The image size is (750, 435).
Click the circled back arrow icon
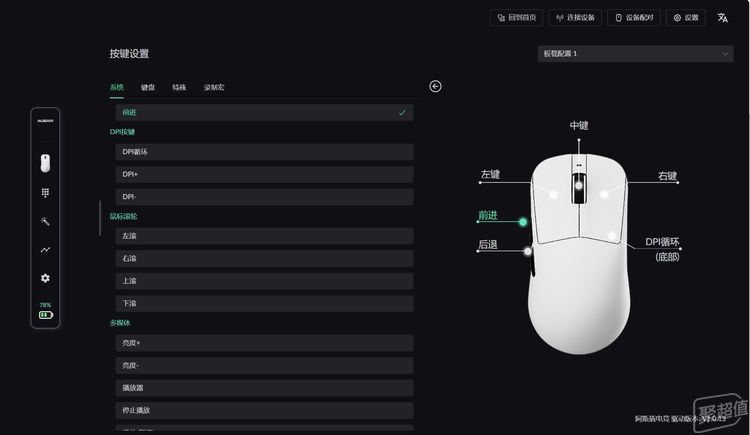click(x=435, y=86)
